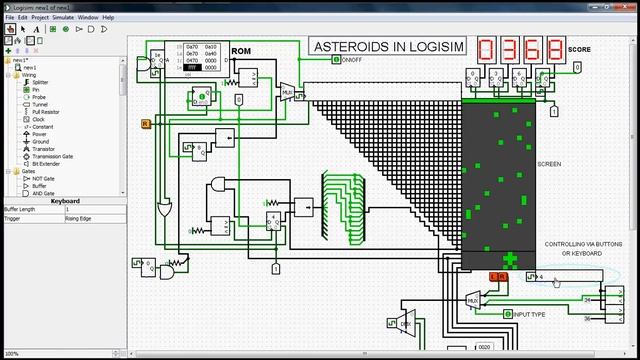This screenshot has height=360, width=640.
Task: Select Pull Resistor component
Action: (x=46, y=112)
